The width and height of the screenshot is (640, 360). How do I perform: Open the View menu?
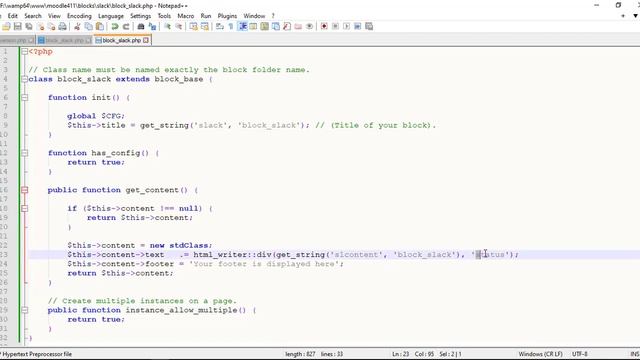click(54, 16)
